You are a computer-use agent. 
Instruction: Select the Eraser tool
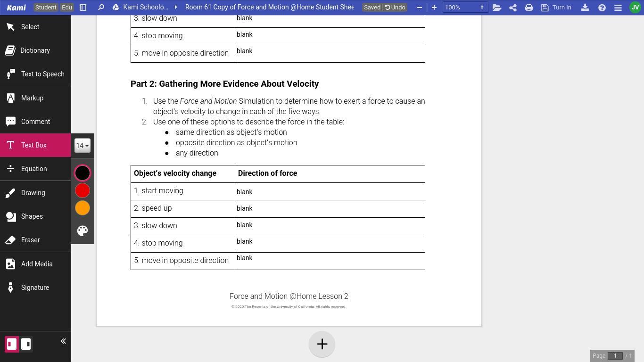click(35, 240)
